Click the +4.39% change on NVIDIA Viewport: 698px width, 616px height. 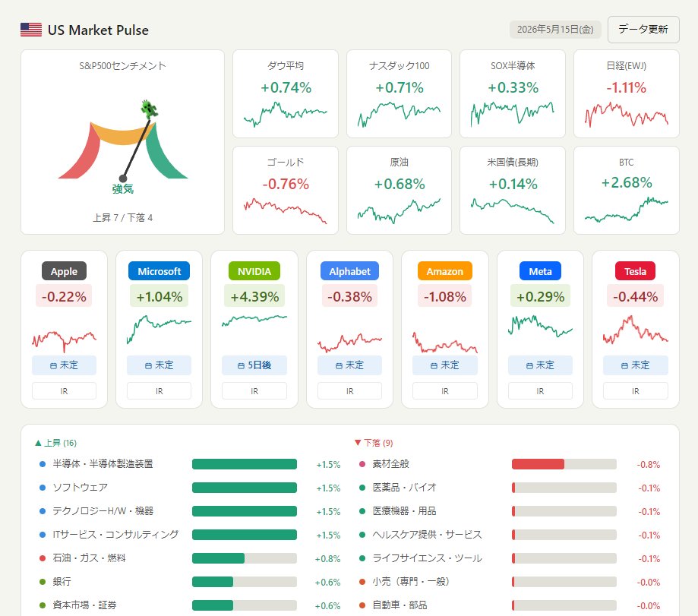tap(254, 296)
